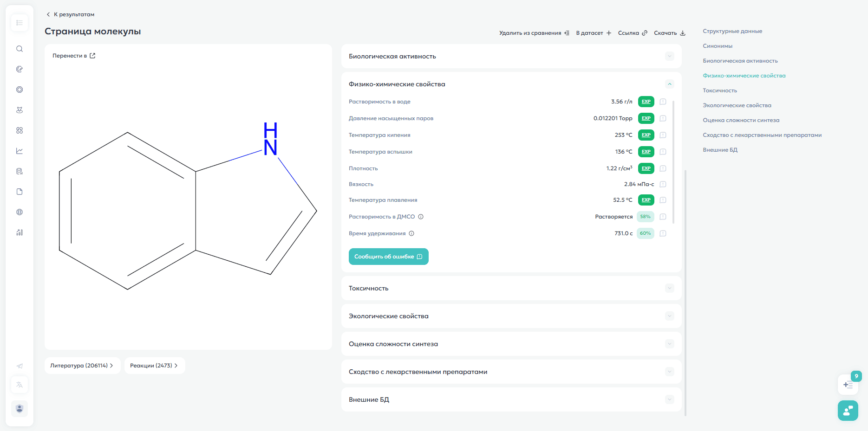This screenshot has height=431, width=868.
Task: Jump to Синонимы in the side navigation
Action: (x=718, y=46)
